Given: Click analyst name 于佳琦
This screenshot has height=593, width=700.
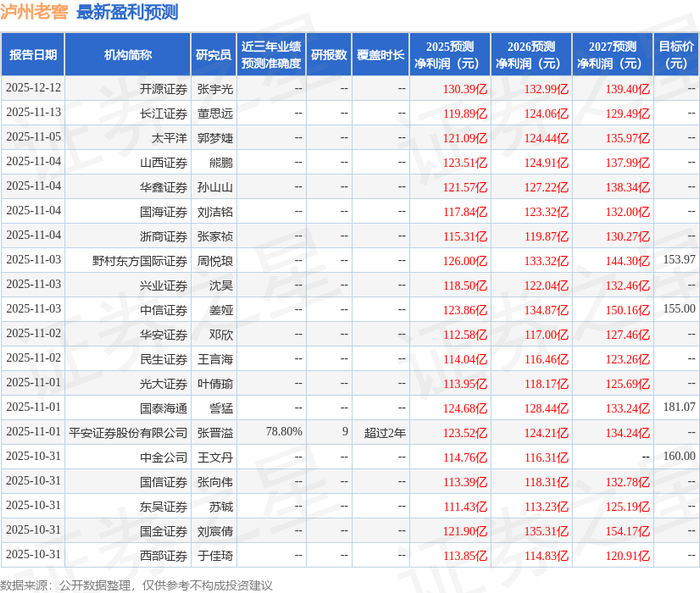Looking at the screenshot, I should 215,556.
